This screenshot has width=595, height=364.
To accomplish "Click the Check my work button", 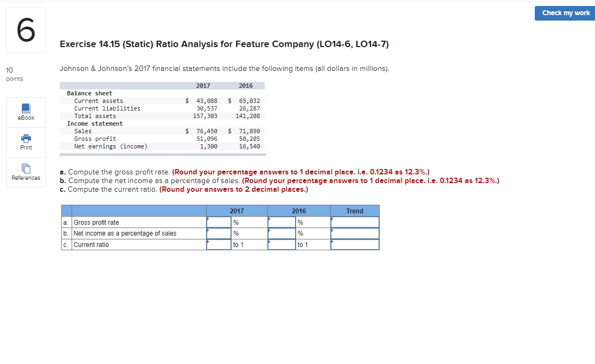I will 565,13.
